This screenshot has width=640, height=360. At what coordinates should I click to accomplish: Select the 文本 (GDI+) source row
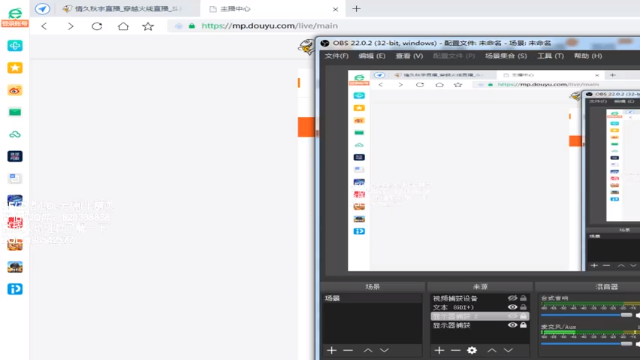pyautogui.click(x=480, y=307)
